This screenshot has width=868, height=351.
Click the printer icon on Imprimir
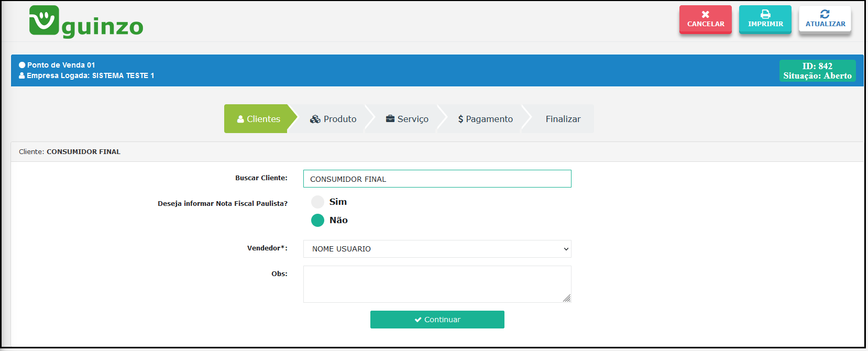click(x=765, y=15)
